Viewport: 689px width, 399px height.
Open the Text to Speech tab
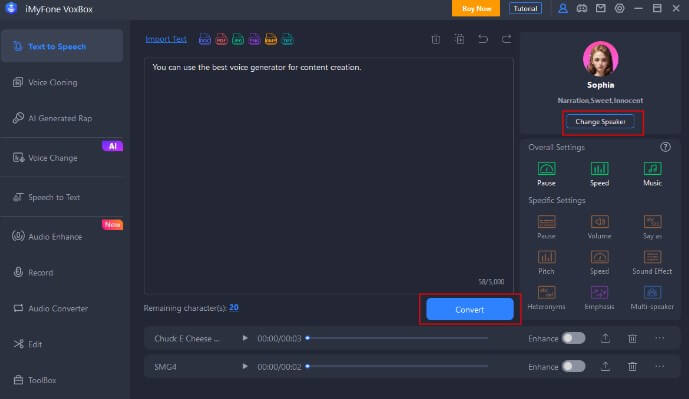[x=62, y=46]
